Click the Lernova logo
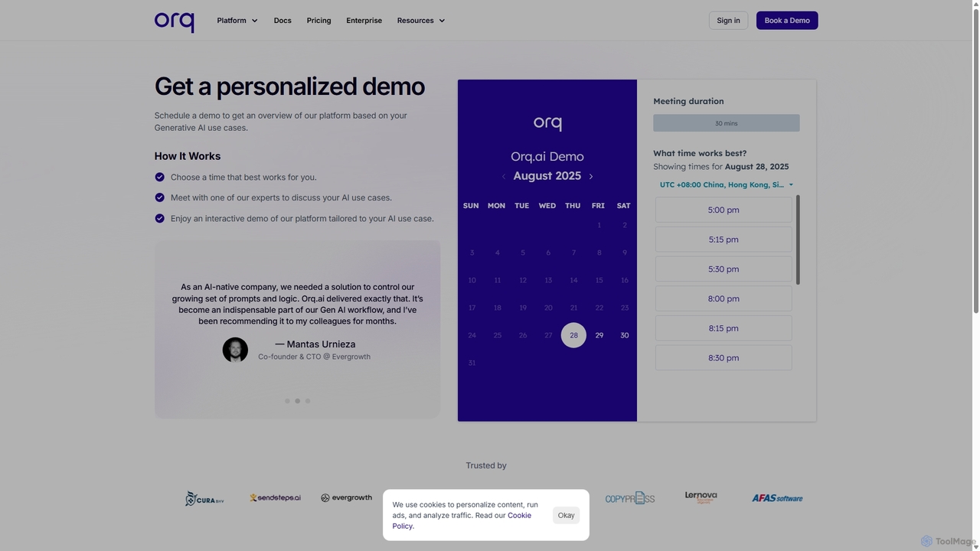Image resolution: width=980 pixels, height=551 pixels. tap(701, 497)
